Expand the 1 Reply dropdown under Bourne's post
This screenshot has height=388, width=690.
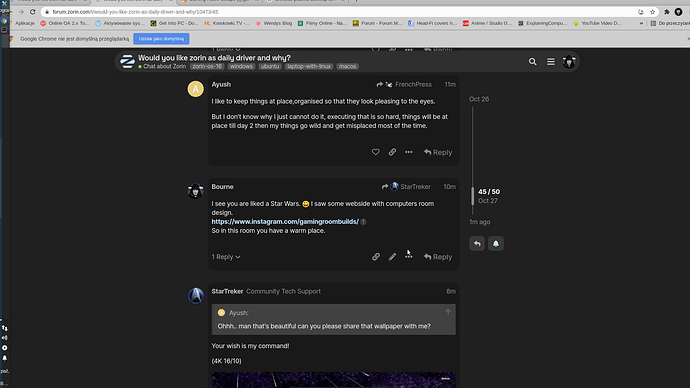(x=226, y=256)
